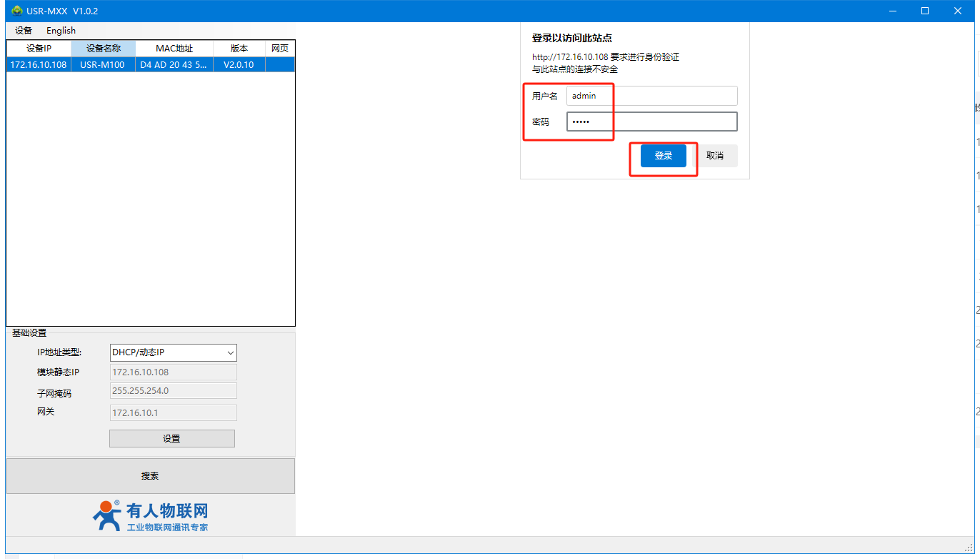Minimize the USR-MXX window
The width and height of the screenshot is (980, 559).
coord(892,11)
